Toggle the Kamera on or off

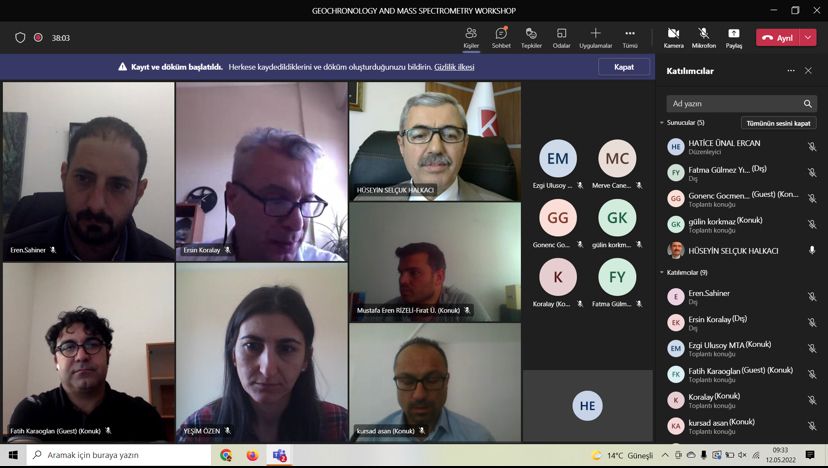[x=673, y=37]
